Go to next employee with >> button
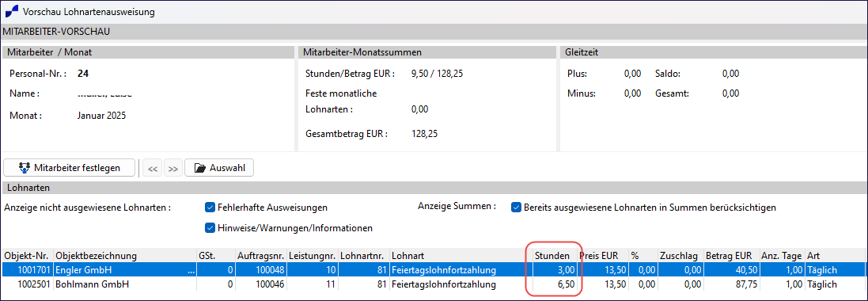 [173, 168]
